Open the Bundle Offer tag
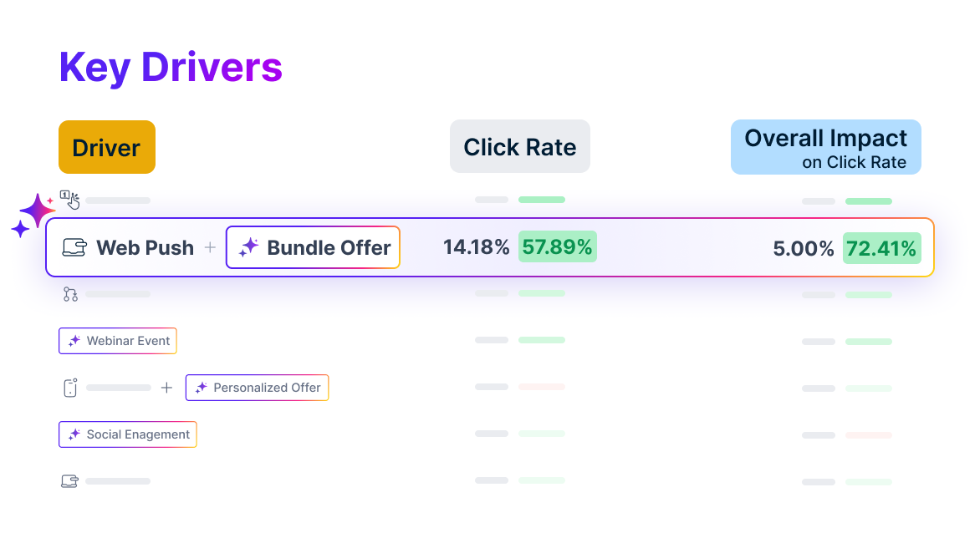The image size is (980, 533). click(313, 247)
